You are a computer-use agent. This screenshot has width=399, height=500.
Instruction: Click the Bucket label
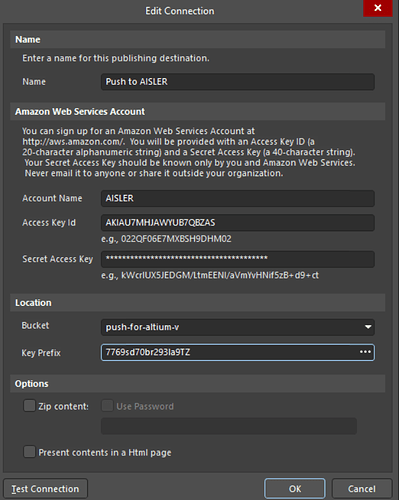click(35, 326)
